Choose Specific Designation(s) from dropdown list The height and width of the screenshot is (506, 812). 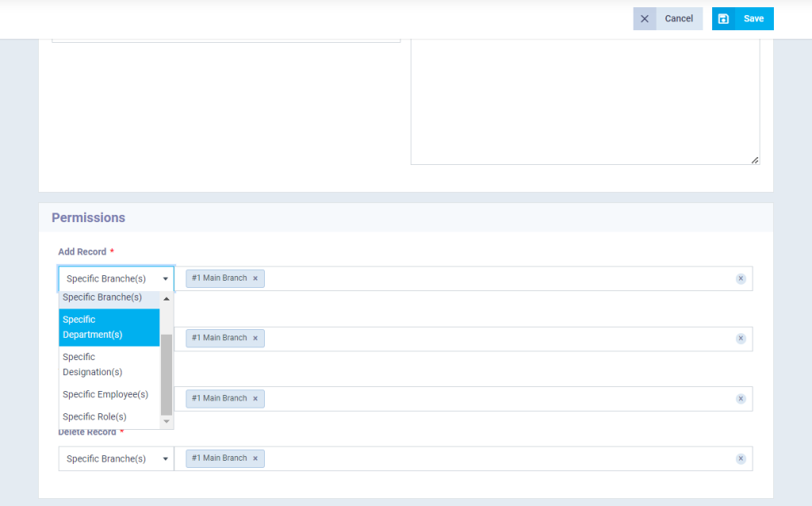[x=109, y=365]
